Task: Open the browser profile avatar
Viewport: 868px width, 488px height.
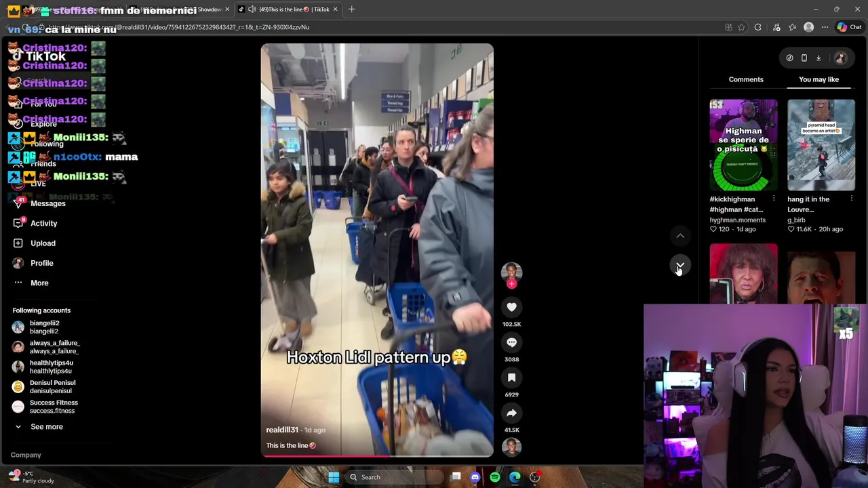Action: click(808, 27)
